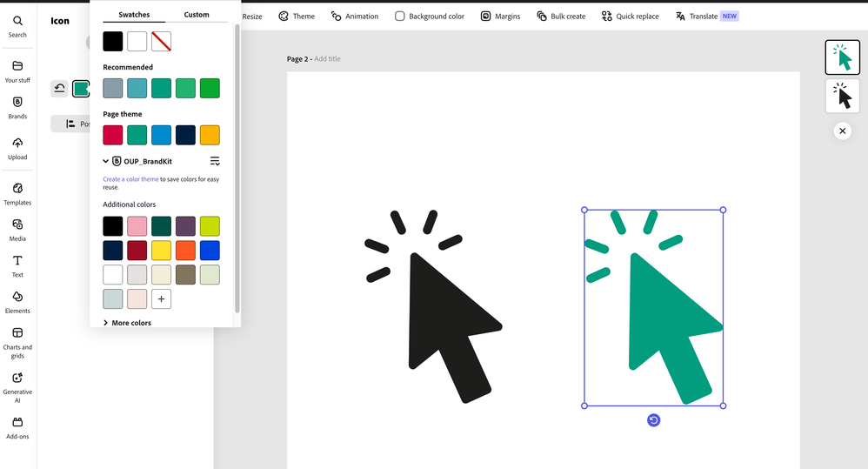Switch to the Swatches tab

click(134, 15)
